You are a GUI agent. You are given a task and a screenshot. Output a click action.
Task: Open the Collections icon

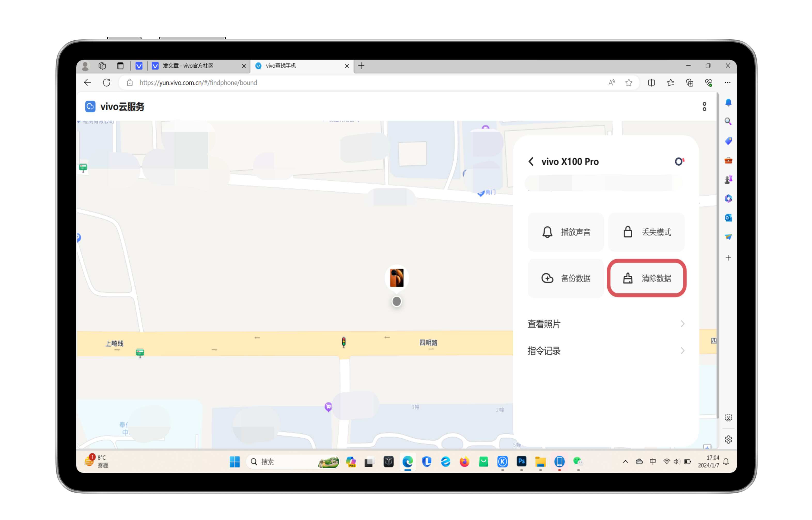tap(690, 83)
